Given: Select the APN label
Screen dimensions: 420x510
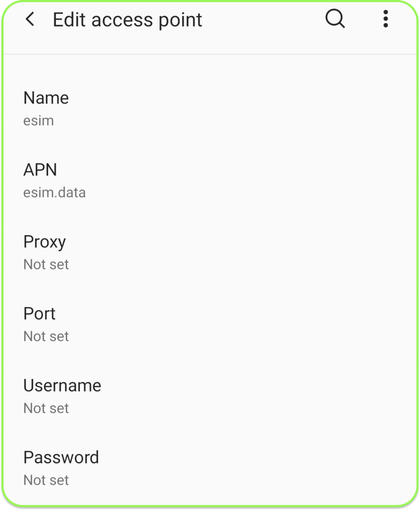Looking at the screenshot, I should point(40,170).
